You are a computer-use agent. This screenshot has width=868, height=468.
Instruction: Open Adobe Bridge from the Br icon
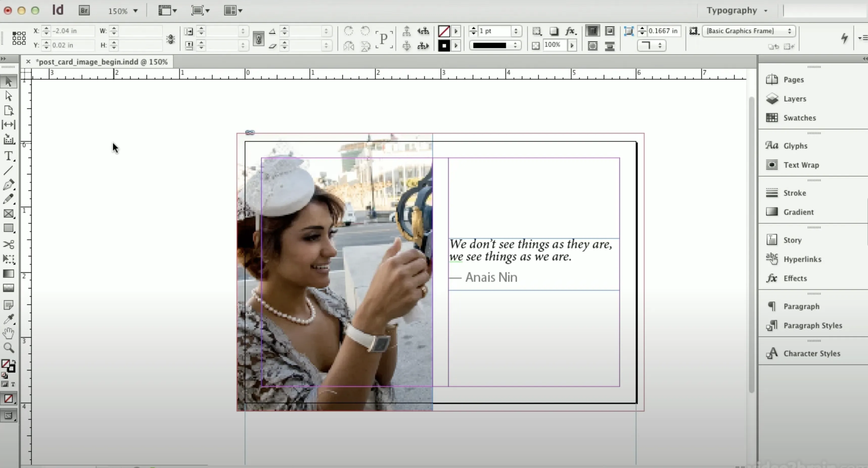click(84, 10)
